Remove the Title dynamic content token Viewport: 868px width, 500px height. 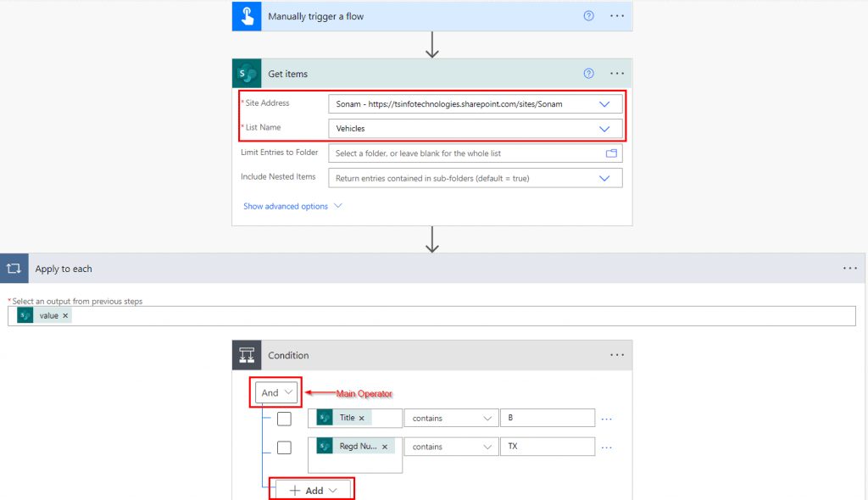click(x=361, y=418)
